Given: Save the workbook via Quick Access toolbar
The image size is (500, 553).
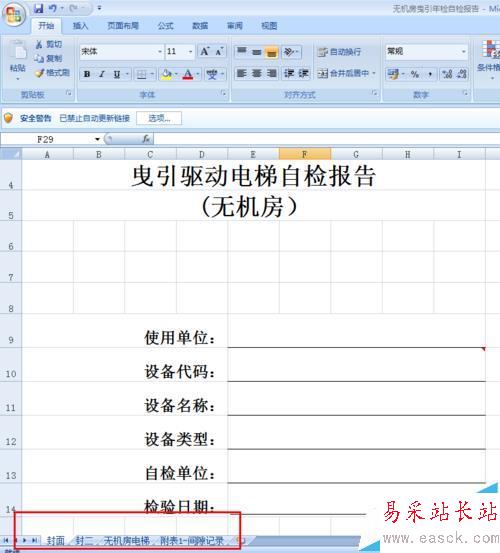Looking at the screenshot, I should 38,8.
